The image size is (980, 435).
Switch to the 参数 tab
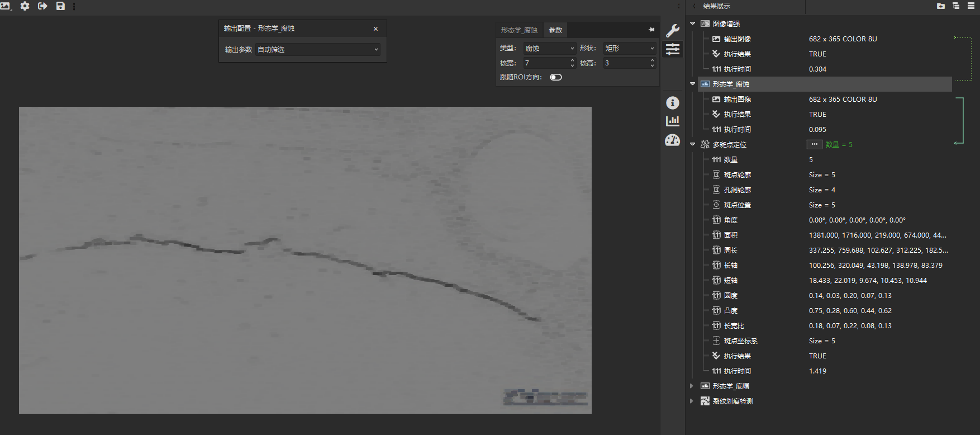(x=555, y=30)
